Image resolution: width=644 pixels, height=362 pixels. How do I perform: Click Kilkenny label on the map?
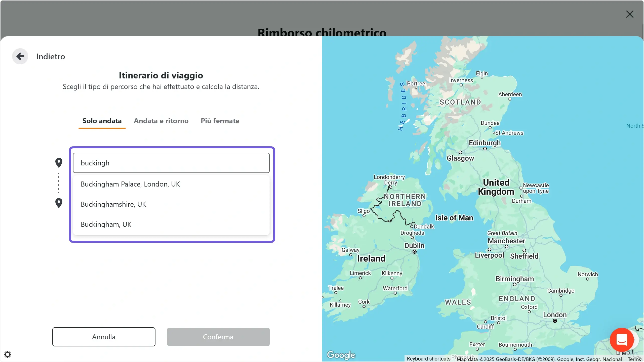(x=392, y=273)
